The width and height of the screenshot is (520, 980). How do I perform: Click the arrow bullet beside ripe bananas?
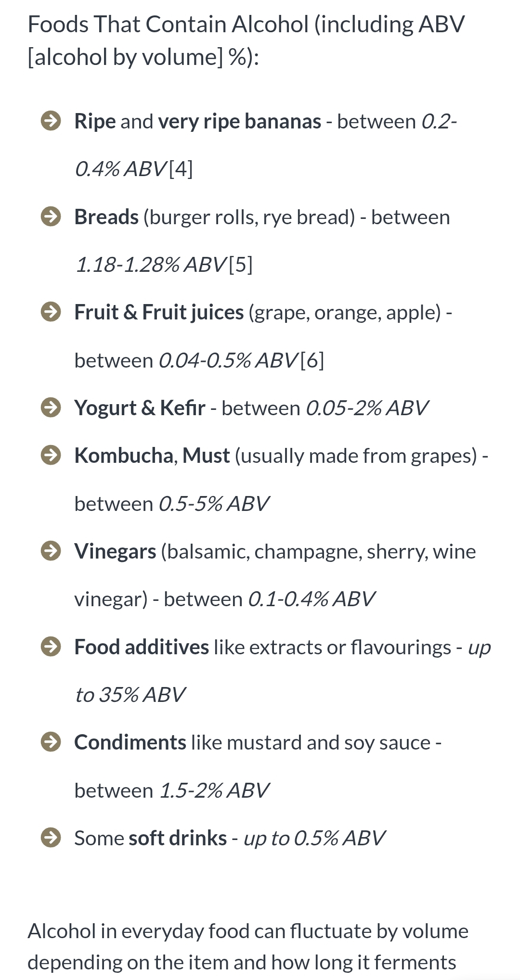tap(51, 121)
